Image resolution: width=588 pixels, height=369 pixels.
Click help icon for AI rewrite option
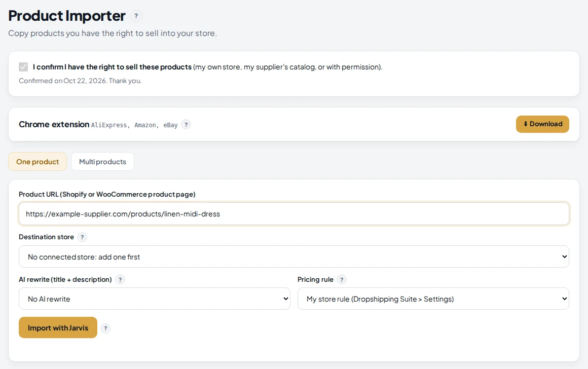(120, 279)
